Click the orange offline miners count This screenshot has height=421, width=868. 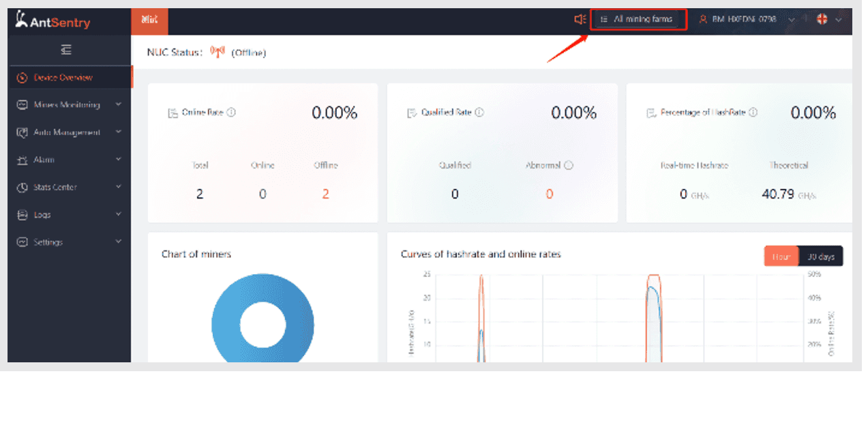[x=326, y=194]
